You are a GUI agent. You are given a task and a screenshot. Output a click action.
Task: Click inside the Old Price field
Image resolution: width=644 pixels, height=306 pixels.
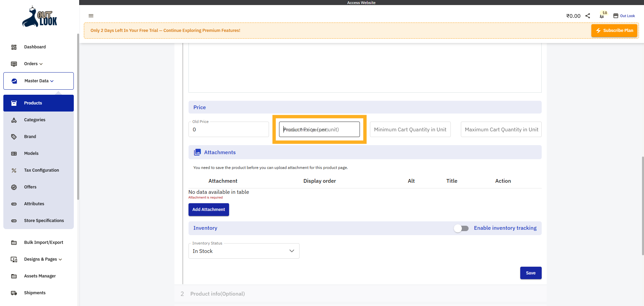[228, 129]
